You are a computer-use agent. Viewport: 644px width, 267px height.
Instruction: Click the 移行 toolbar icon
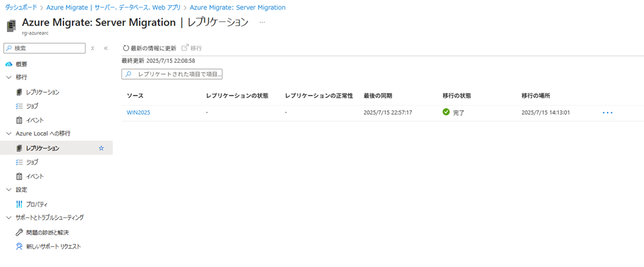pos(185,48)
